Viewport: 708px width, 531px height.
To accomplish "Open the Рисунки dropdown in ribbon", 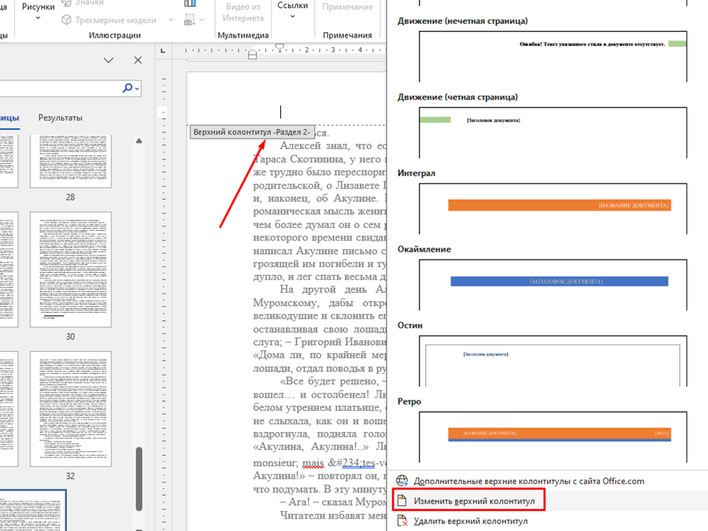I will (38, 12).
